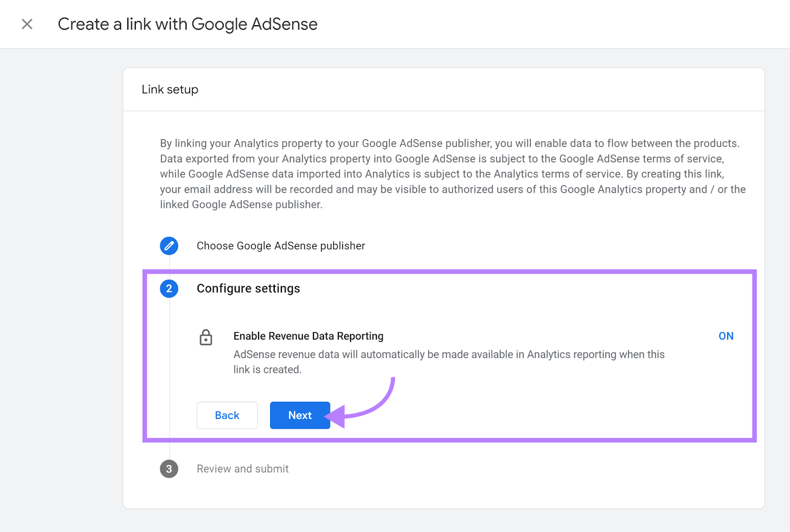Toggle the ON switch for revenue reporting
This screenshot has width=790, height=532.
click(x=726, y=336)
